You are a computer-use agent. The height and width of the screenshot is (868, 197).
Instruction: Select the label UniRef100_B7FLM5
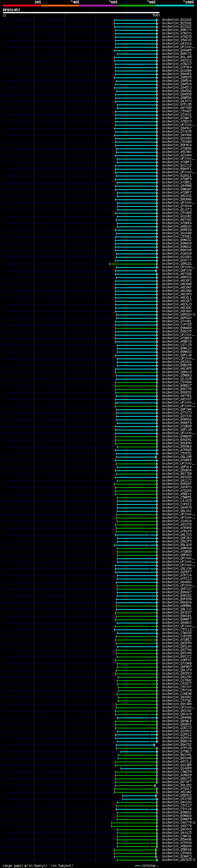176,104
